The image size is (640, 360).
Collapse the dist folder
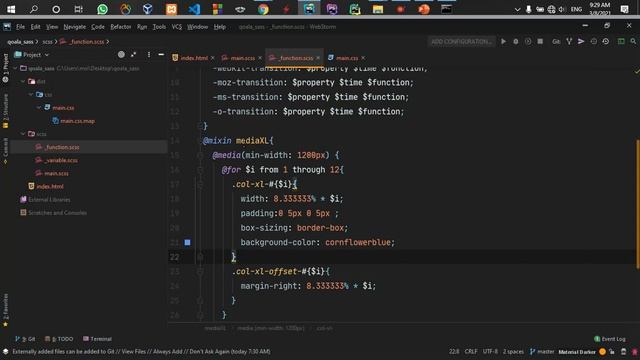click(x=23, y=81)
